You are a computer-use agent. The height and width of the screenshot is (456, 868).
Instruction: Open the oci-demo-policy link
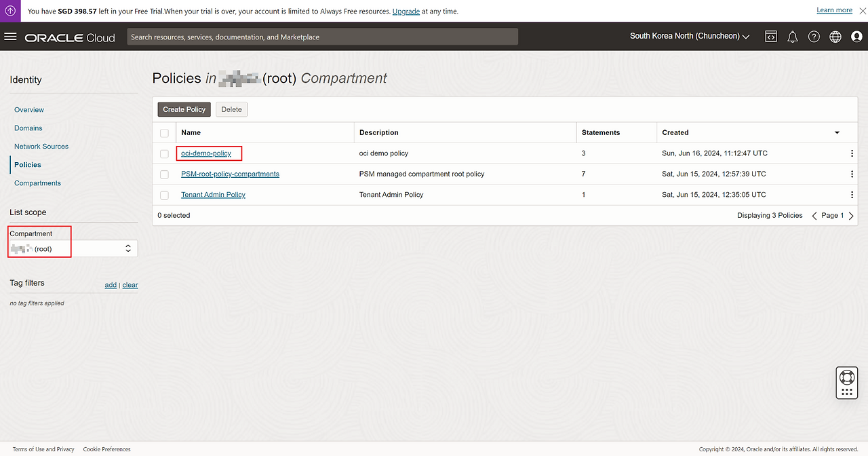206,153
